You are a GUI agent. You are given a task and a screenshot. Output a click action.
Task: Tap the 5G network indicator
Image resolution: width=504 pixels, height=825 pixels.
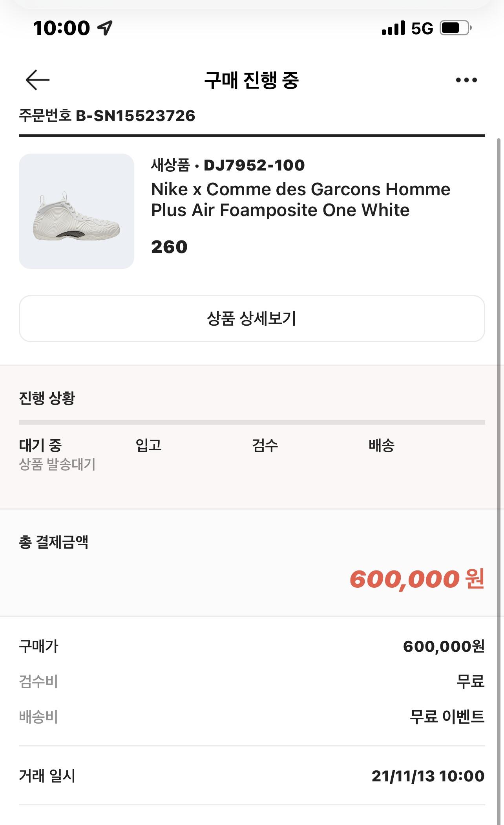tap(422, 28)
